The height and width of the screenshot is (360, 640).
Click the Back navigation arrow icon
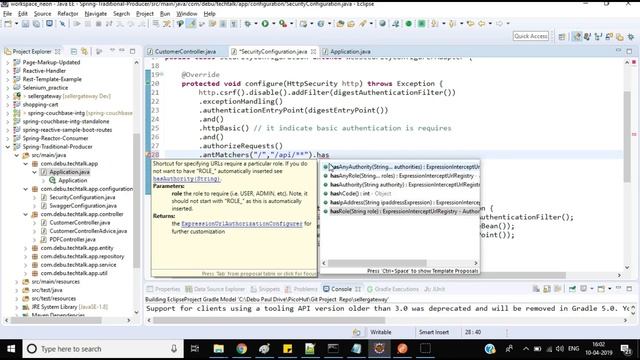point(482,24)
